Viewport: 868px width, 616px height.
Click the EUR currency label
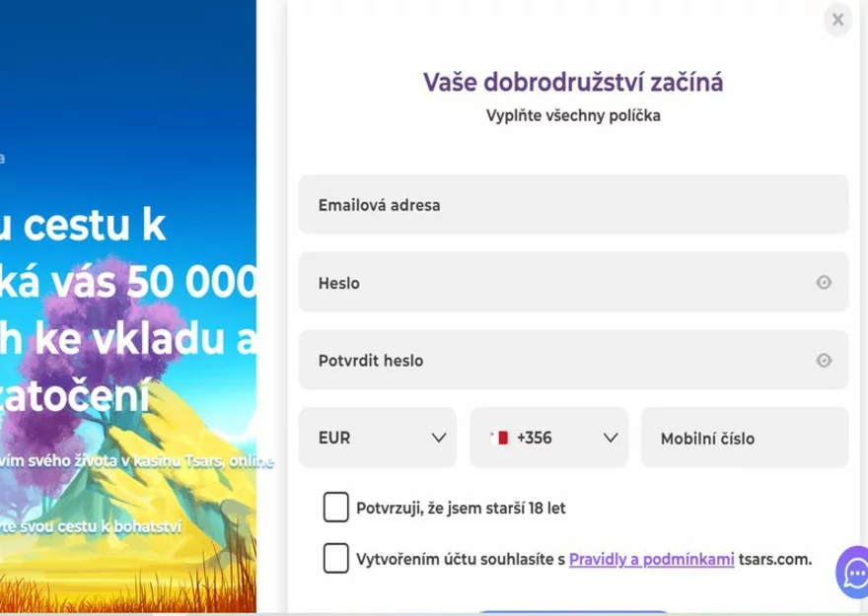335,438
